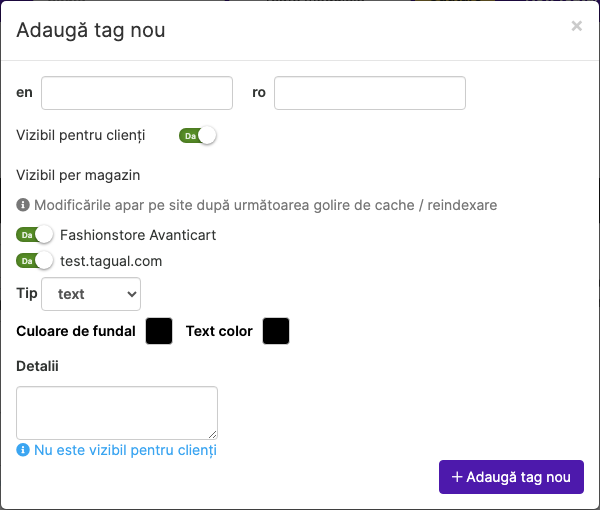Click the 'test.tagual.com' label

pos(111,261)
